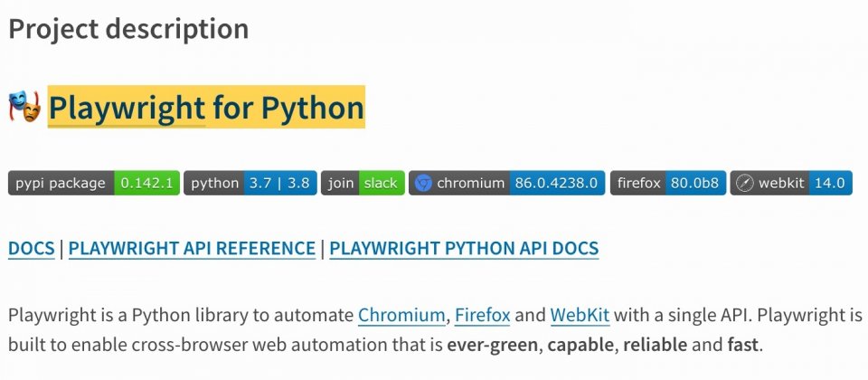Open the join slack badge
The image size is (868, 380).
[x=363, y=183]
